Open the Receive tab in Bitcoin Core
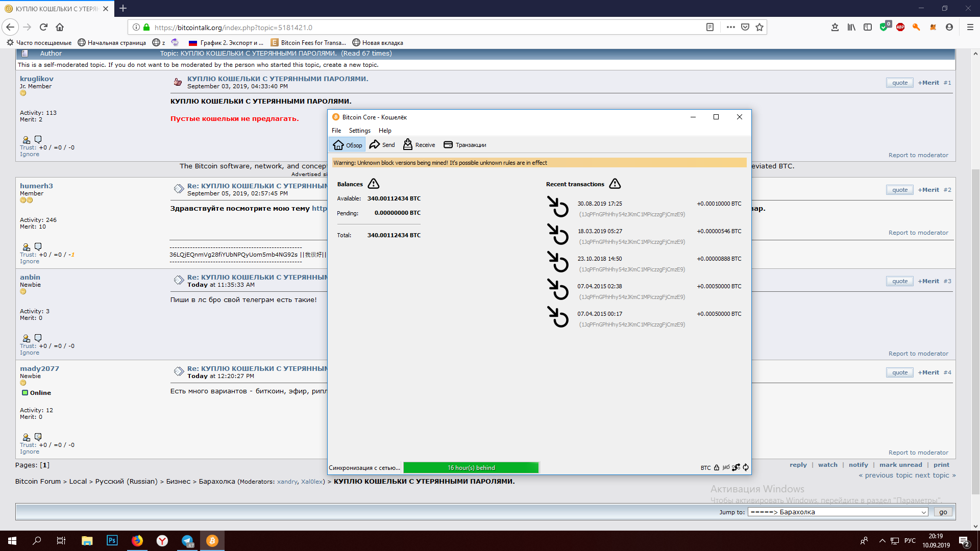This screenshot has height=551, width=980. point(419,145)
